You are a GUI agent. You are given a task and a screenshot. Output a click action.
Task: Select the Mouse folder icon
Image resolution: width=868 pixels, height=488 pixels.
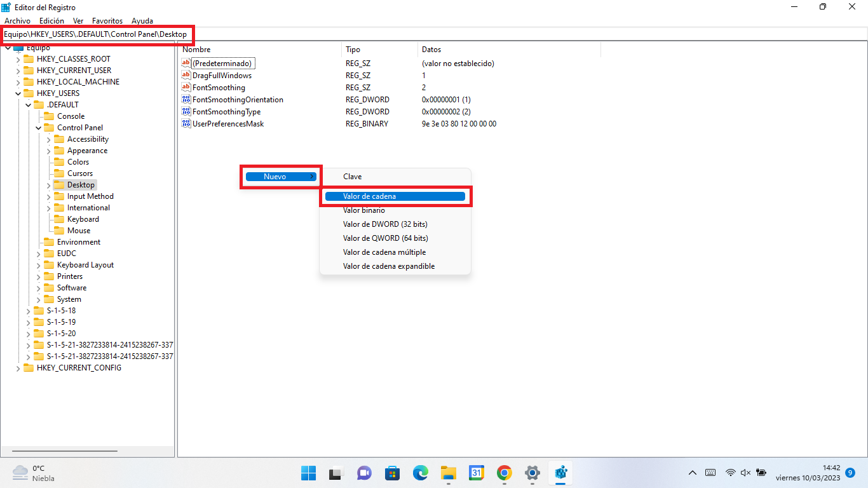(59, 231)
